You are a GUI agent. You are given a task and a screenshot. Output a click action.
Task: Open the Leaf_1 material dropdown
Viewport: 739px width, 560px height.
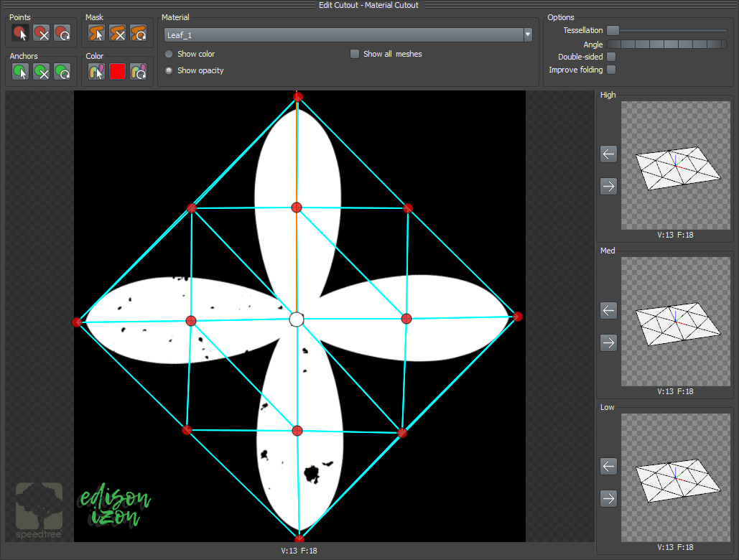528,34
